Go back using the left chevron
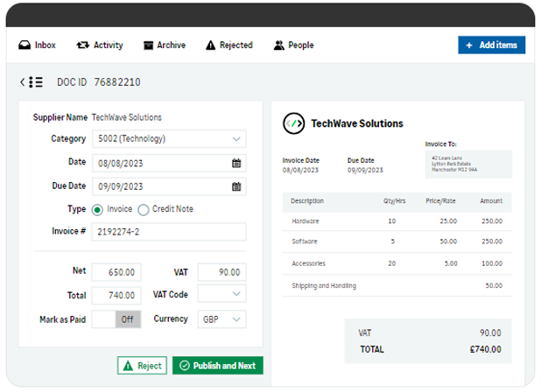This screenshot has width=541, height=392. 23,82
